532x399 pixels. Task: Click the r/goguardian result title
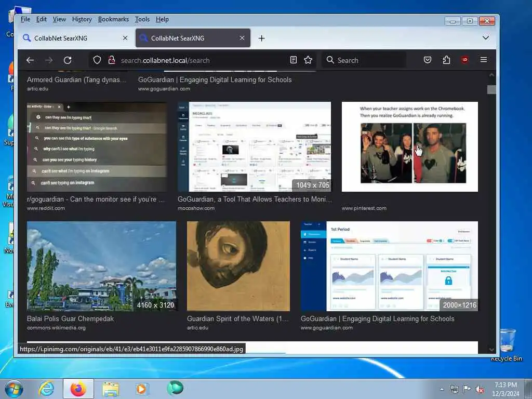(96, 199)
